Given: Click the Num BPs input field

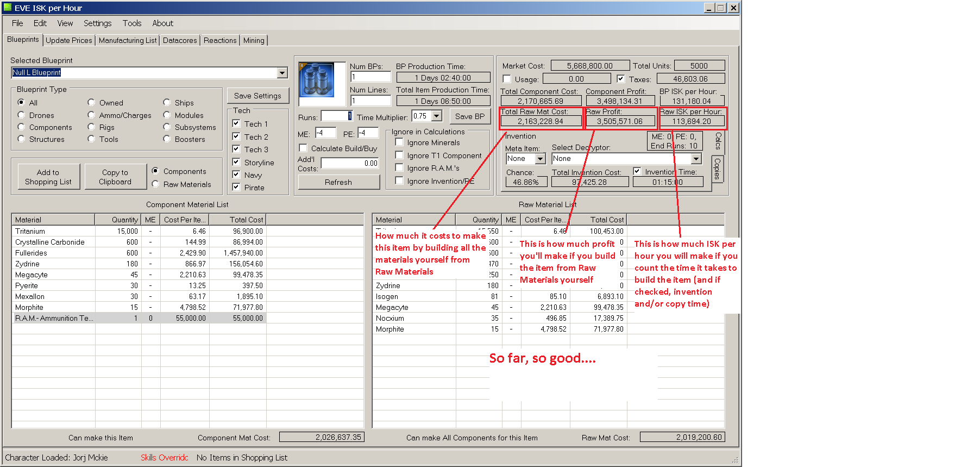Looking at the screenshot, I should coord(370,77).
